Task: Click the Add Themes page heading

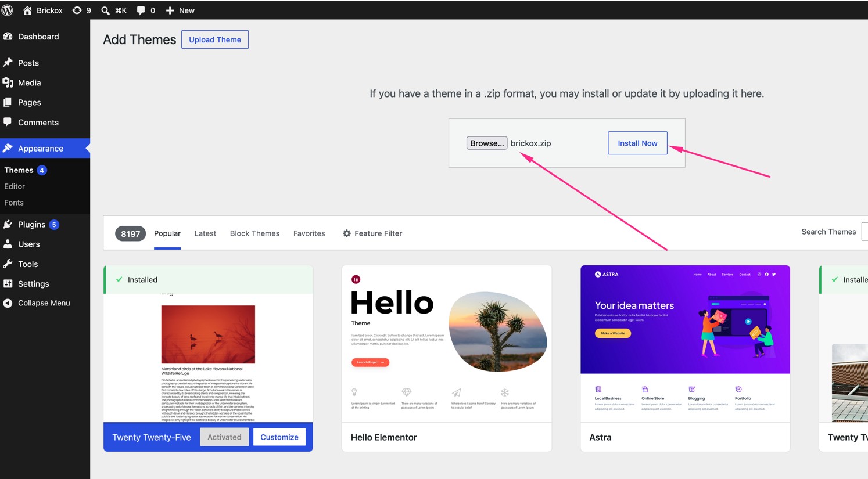Action: click(139, 39)
